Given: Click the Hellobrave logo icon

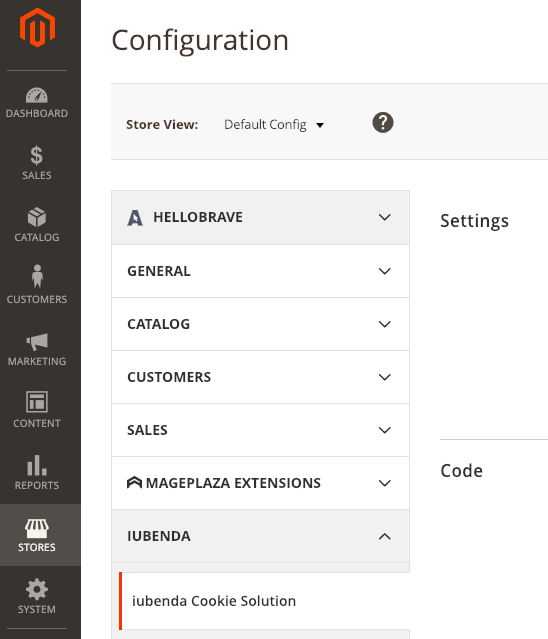Looking at the screenshot, I should 135,218.
